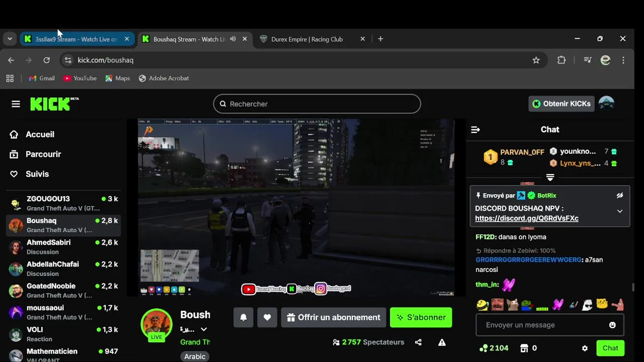Click the Arabic language tag

click(x=195, y=356)
